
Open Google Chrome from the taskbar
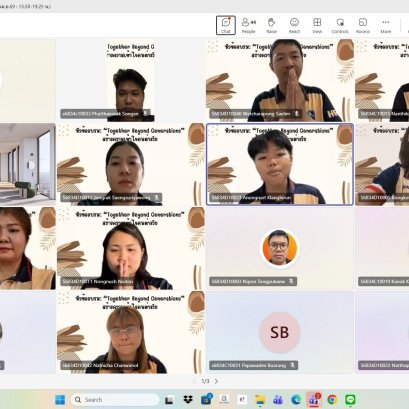(x=332, y=400)
